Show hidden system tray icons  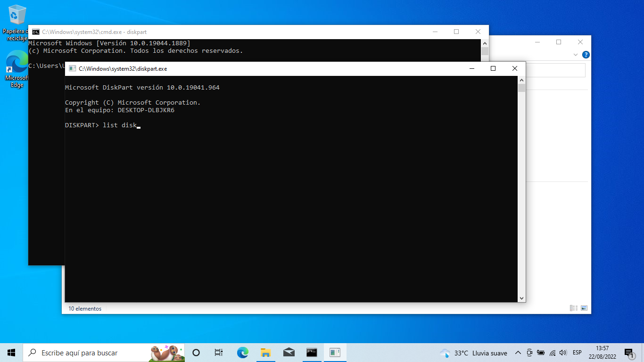518,353
